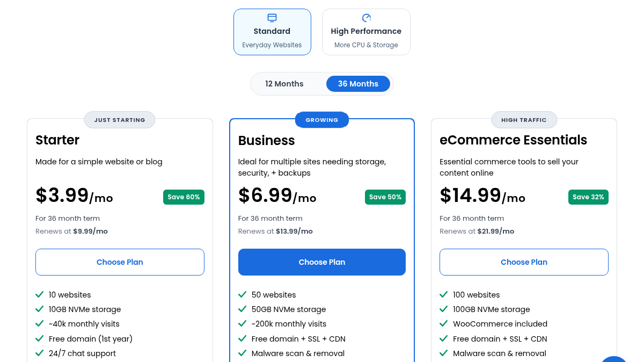Click the High Traffic badge
Viewport: 644px width, 362px height.
click(x=524, y=120)
